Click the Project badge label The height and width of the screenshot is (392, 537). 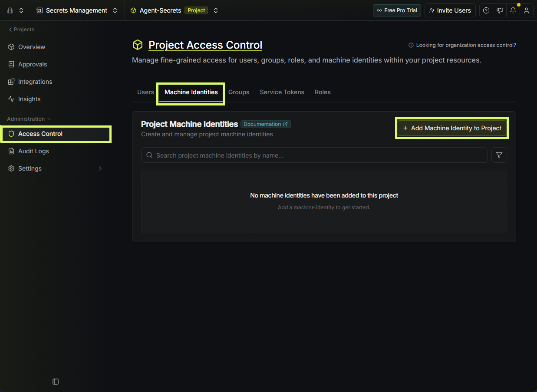(x=196, y=10)
